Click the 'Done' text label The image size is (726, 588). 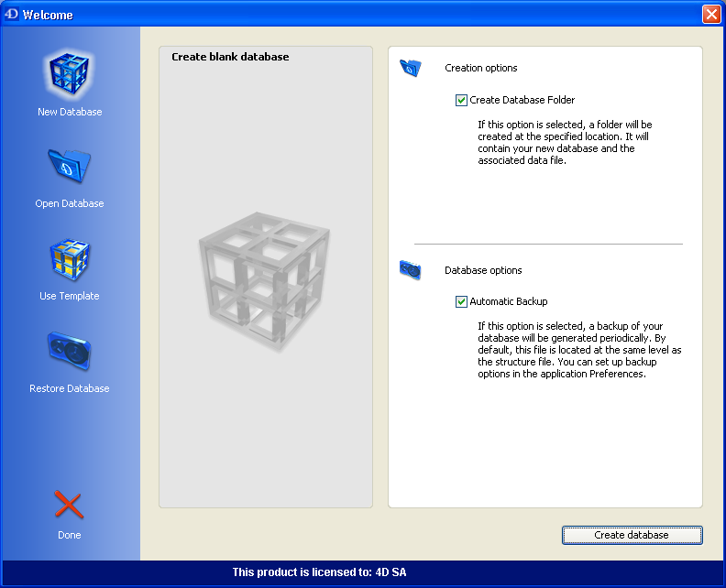(x=70, y=535)
